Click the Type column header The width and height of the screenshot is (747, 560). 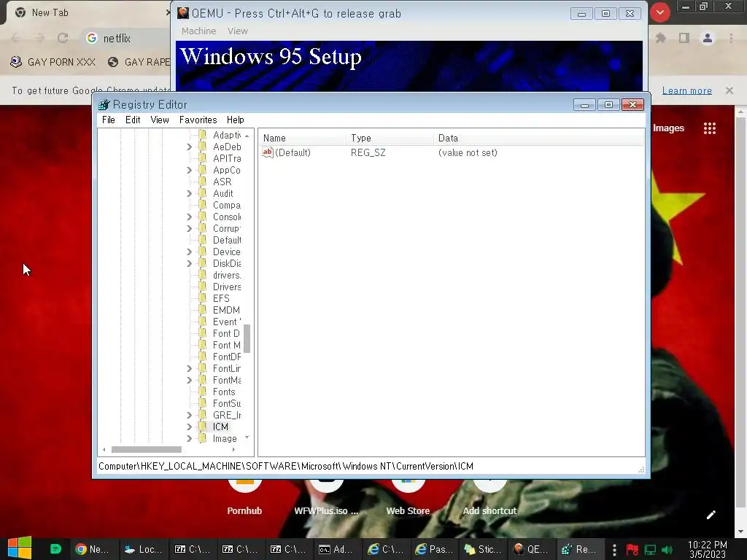390,138
